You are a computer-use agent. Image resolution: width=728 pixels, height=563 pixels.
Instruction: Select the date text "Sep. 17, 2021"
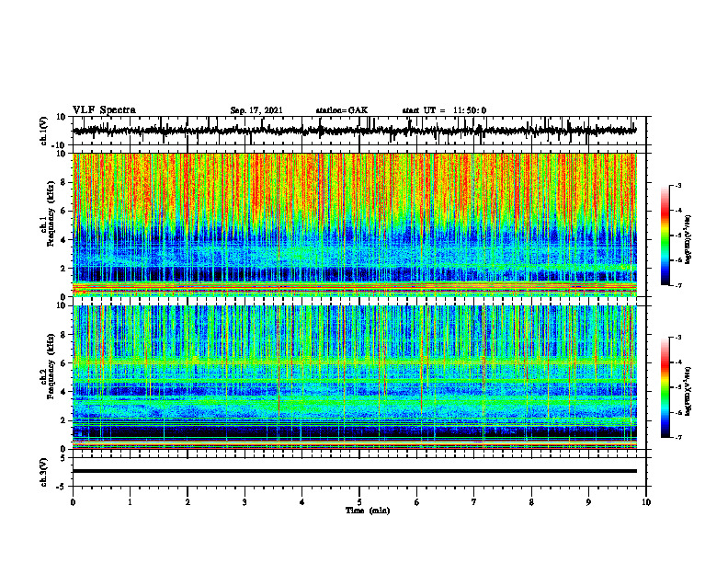pyautogui.click(x=256, y=110)
